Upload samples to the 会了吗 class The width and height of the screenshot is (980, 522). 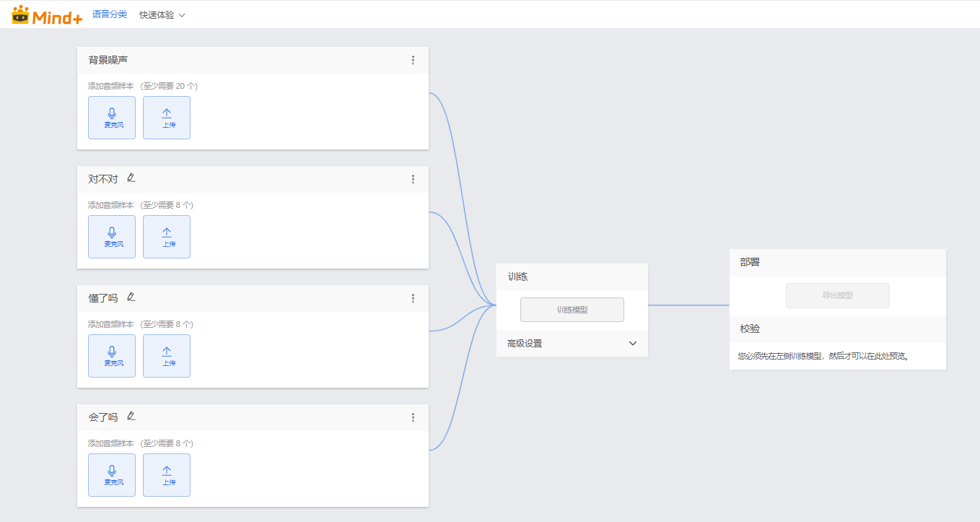pos(167,475)
